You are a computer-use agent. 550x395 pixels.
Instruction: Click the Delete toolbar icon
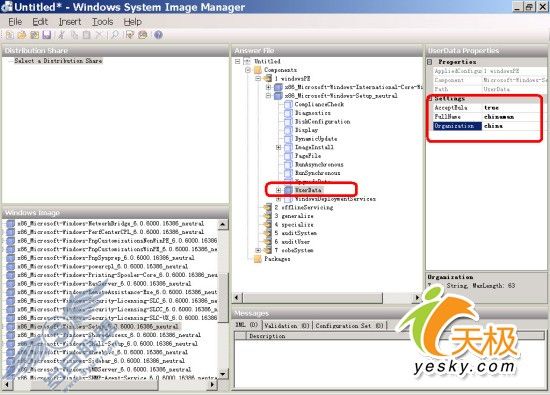99,35
